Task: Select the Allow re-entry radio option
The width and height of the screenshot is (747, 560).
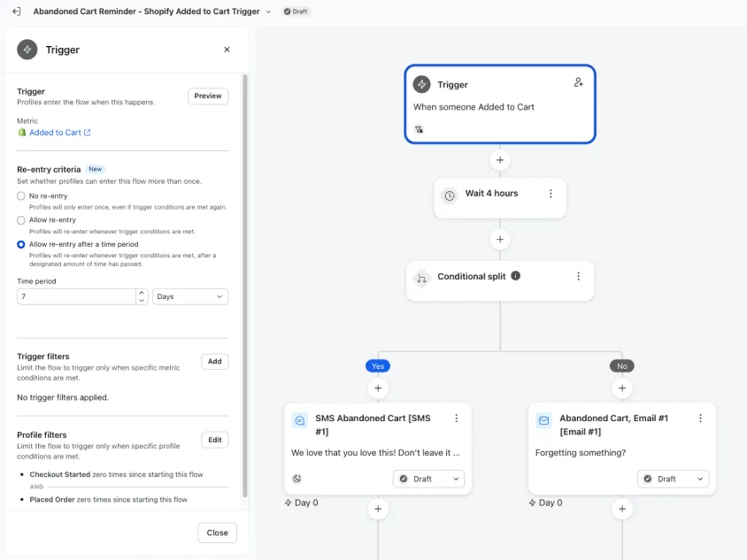Action: point(21,220)
